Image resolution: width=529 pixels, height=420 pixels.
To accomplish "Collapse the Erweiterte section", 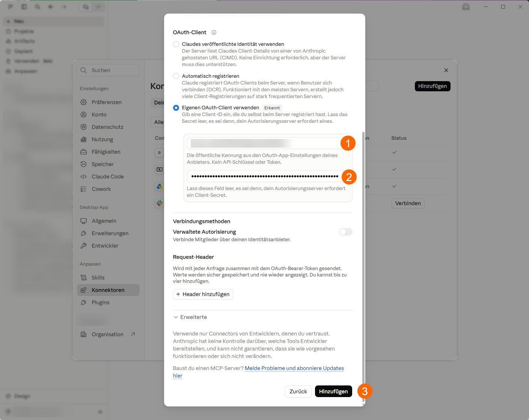I will click(190, 317).
